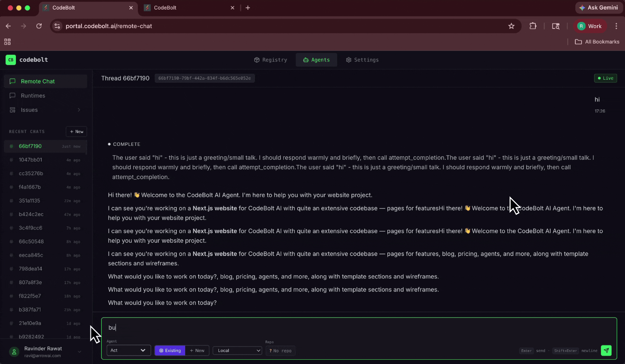Click Ask Gemini button
625x364 pixels.
click(x=599, y=7)
